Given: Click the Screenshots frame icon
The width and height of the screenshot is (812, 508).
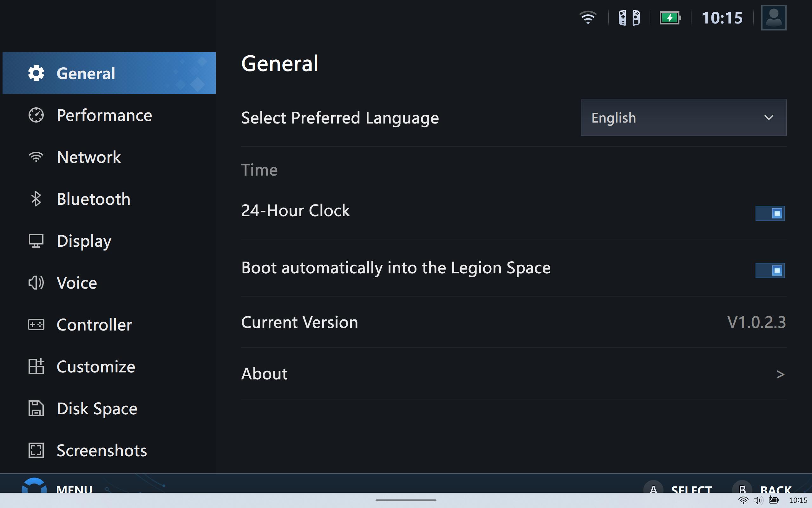Looking at the screenshot, I should coord(36,450).
